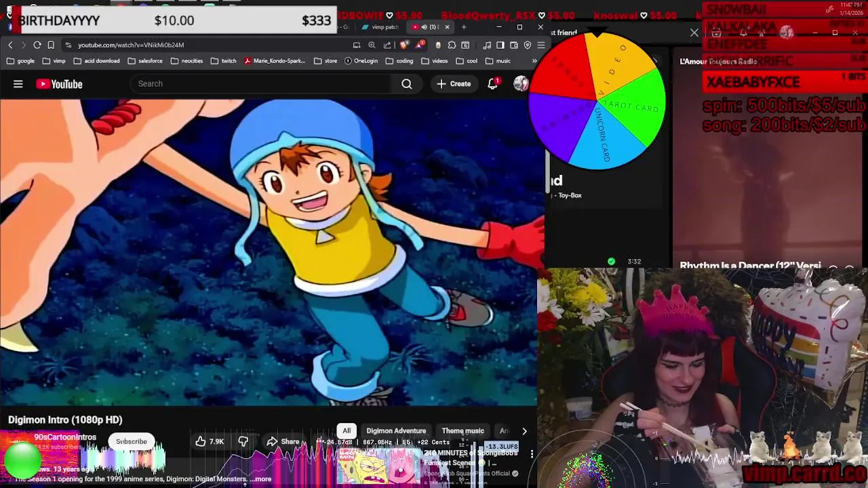The width and height of the screenshot is (868, 488).
Task: Open the google bookmark folder
Action: click(x=20, y=61)
